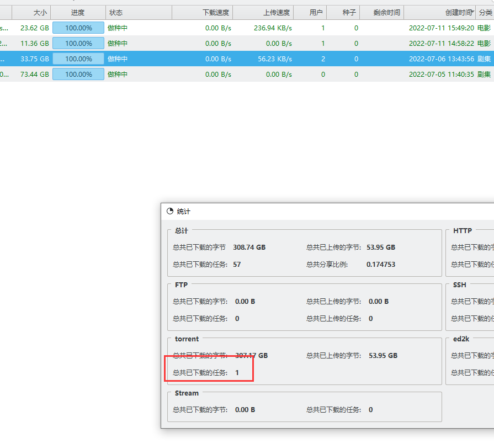This screenshot has width=494, height=448.
Task: Click total downloaded tasks value 57
Action: [x=237, y=264]
